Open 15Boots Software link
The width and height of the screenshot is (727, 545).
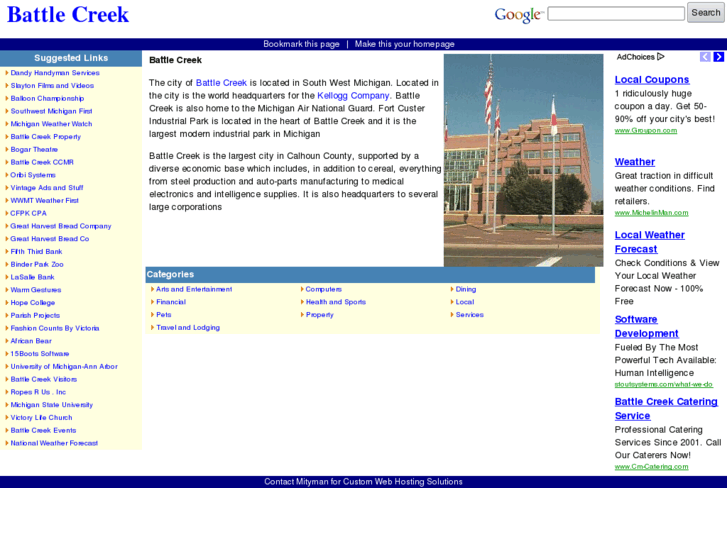coord(39,353)
